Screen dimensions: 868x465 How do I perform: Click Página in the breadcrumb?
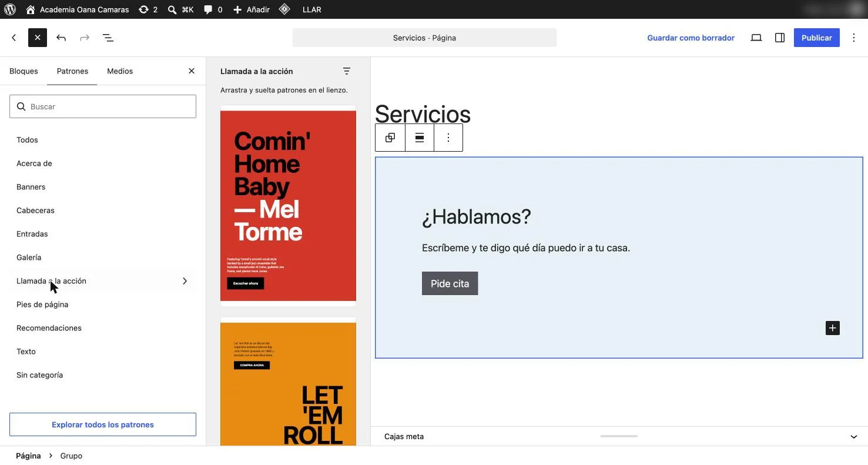[x=28, y=456]
